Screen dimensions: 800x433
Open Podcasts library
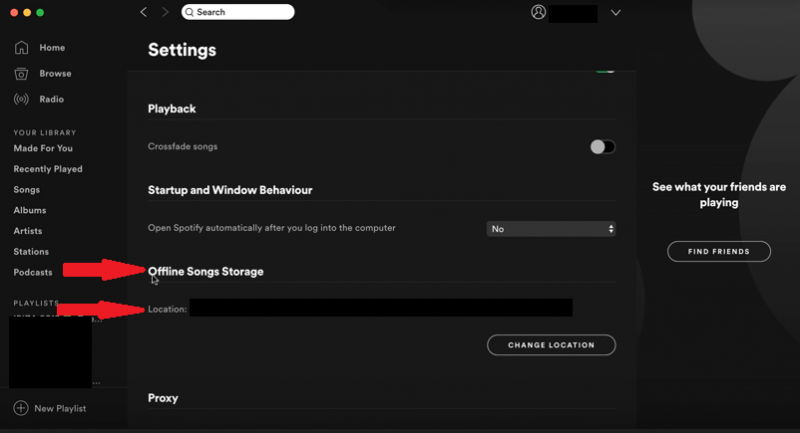(x=33, y=272)
